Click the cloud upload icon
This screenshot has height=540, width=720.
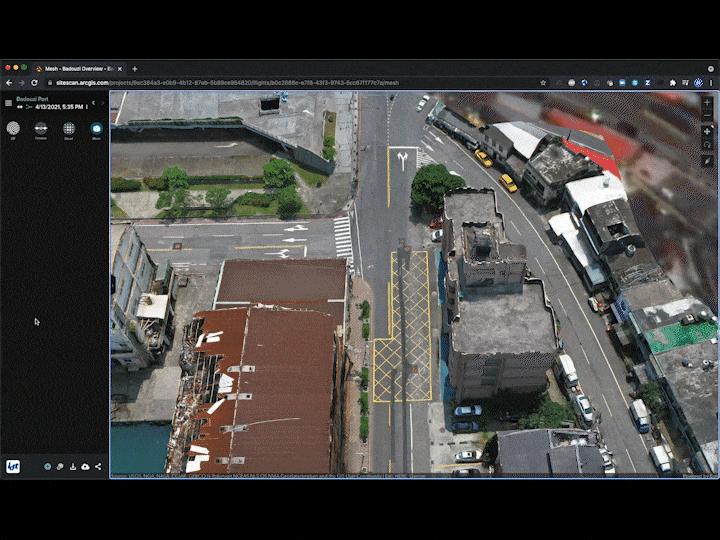tap(85, 467)
